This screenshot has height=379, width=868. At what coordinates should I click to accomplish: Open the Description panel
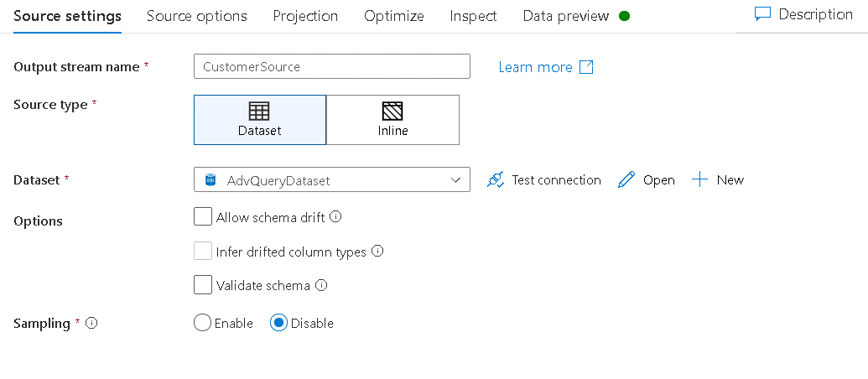pos(803,14)
